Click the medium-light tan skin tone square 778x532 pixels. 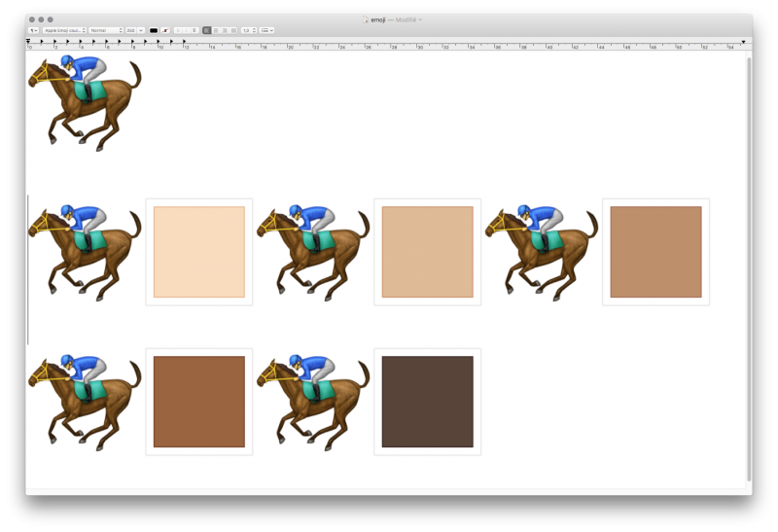coord(427,252)
